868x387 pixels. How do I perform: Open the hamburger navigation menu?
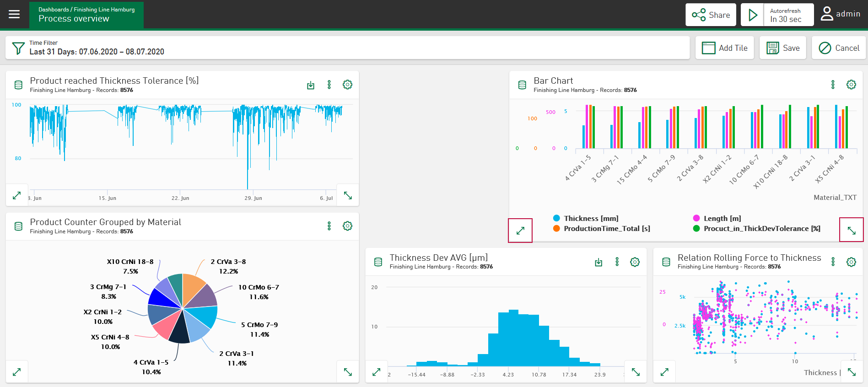[x=14, y=14]
